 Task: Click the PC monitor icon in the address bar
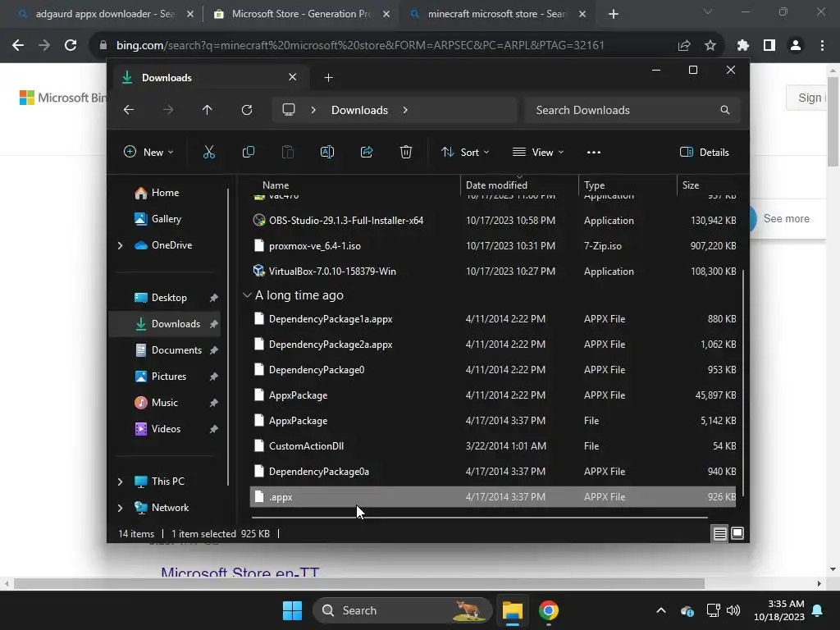[289, 110]
